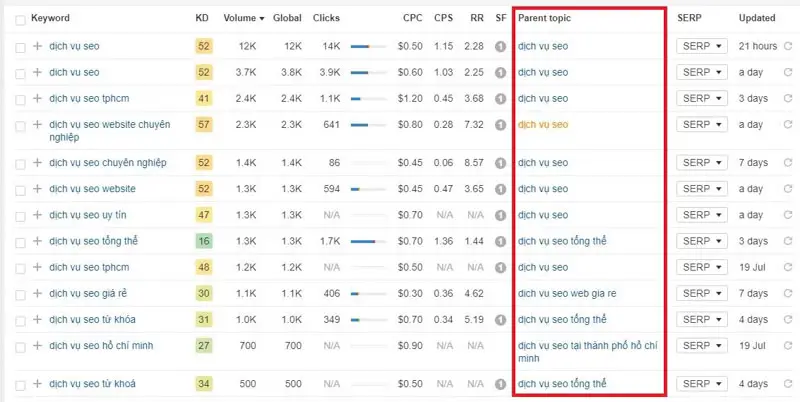Open SF icon for 'dịch vụ seo website chuyên nghiệp'
The height and width of the screenshot is (402, 800).
point(501,124)
